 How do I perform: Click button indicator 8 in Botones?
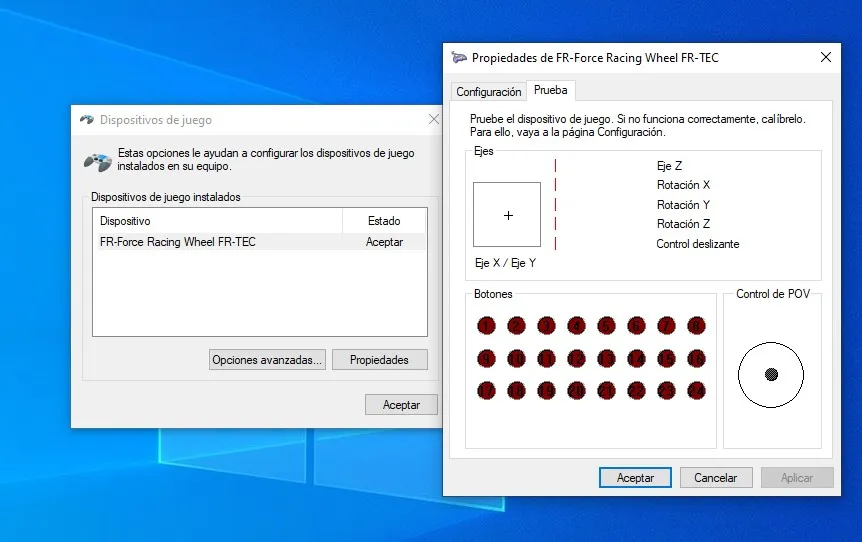click(x=697, y=326)
